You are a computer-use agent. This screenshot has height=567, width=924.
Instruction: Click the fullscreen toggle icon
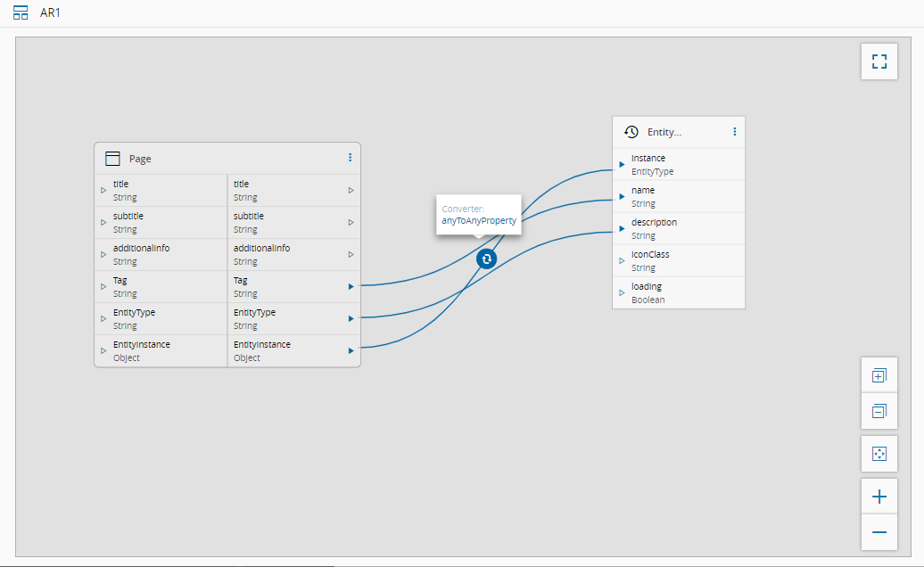point(879,62)
